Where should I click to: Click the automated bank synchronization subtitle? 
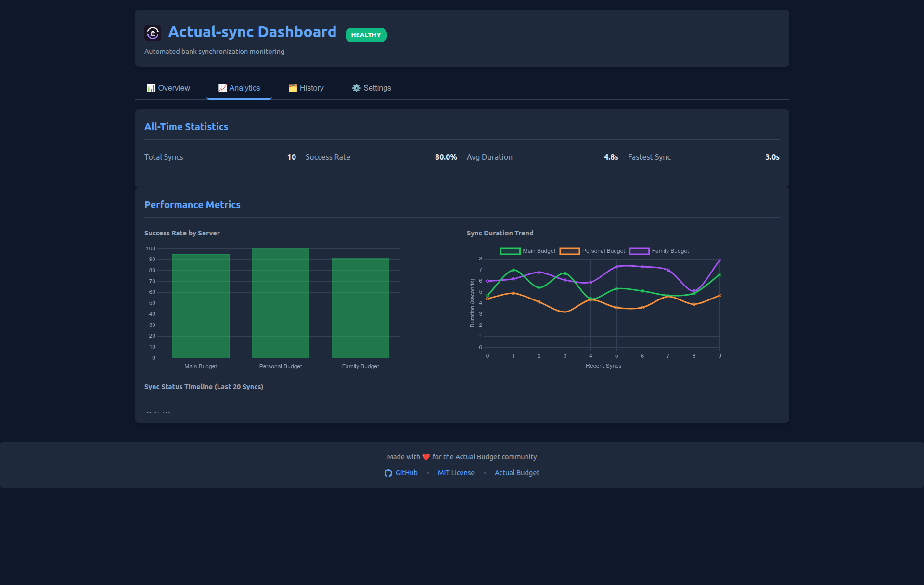[214, 52]
